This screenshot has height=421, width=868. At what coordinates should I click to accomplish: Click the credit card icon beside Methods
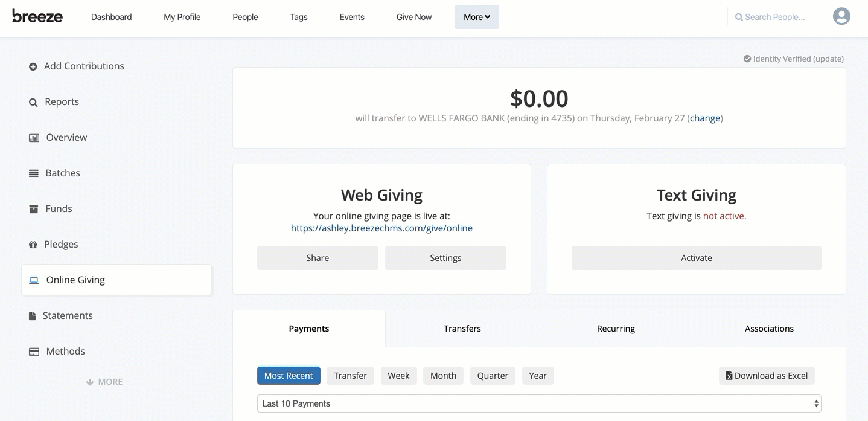coord(34,352)
